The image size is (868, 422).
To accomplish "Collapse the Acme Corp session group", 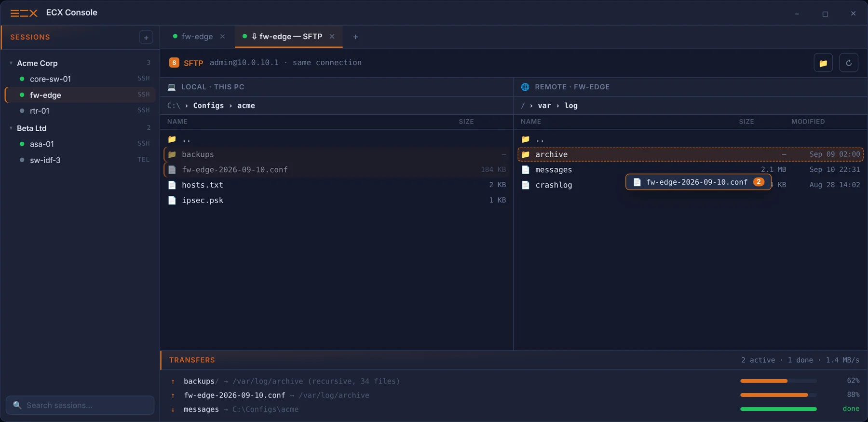I will pyautogui.click(x=11, y=63).
